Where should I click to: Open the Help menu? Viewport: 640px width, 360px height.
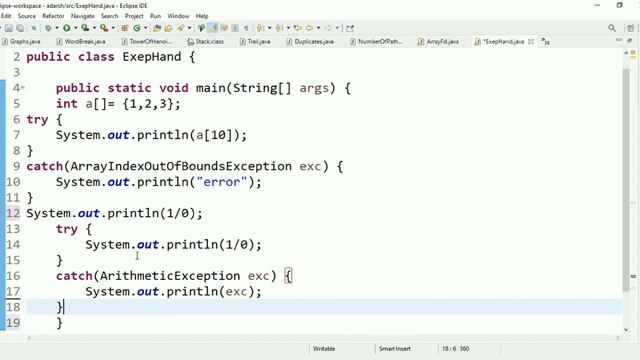pos(202,16)
